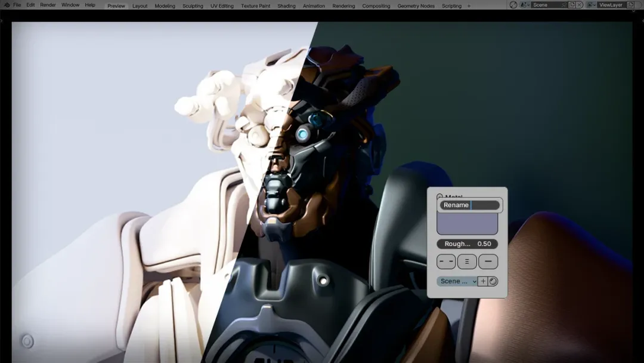Screen dimensions: 644x363
Task: Switch to the Shading workspace tab
Action: [x=286, y=6]
